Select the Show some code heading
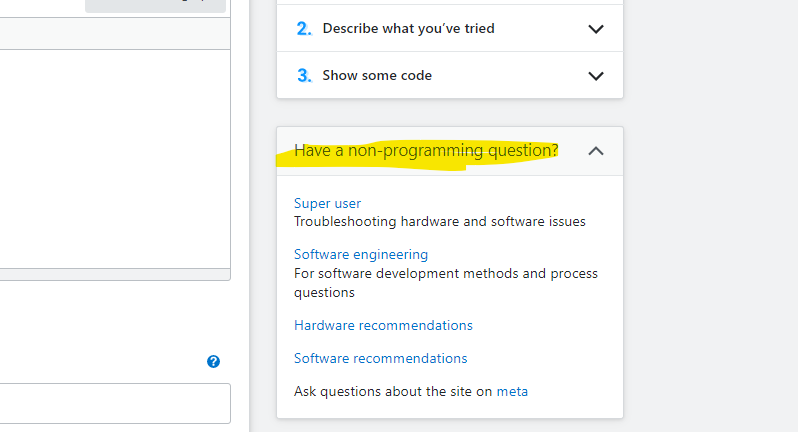798x432 pixels. [x=377, y=76]
